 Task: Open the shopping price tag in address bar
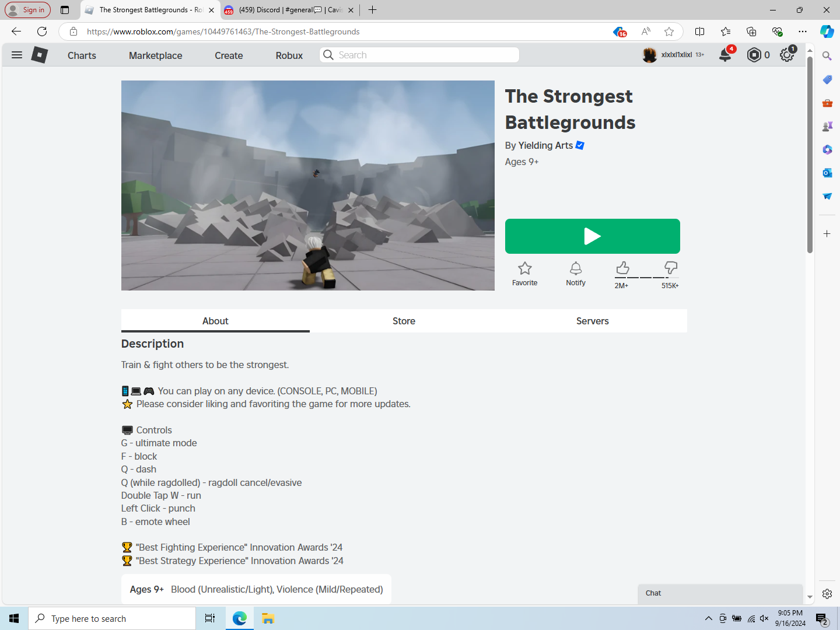coord(619,32)
